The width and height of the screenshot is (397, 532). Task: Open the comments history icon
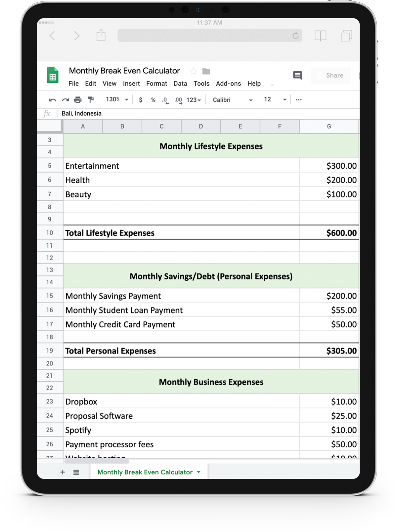click(x=297, y=75)
